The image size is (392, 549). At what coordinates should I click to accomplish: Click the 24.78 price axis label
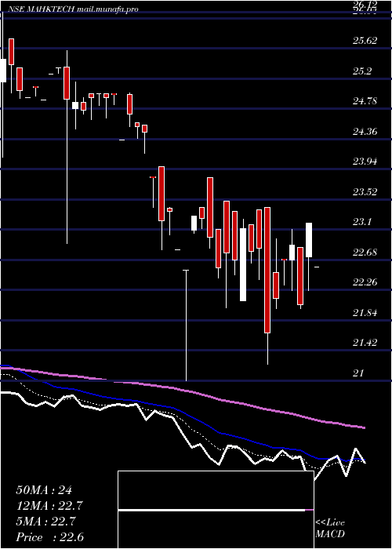tap(365, 101)
